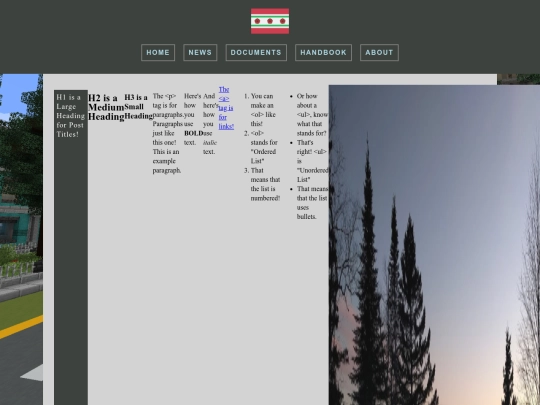540x405 pixels.
Task: Click bullet "Or how about a <ul>"
Action: [312, 114]
